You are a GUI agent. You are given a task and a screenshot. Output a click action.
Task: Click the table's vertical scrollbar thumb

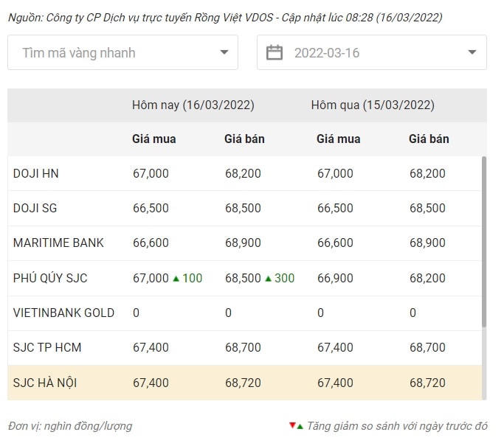click(484, 243)
